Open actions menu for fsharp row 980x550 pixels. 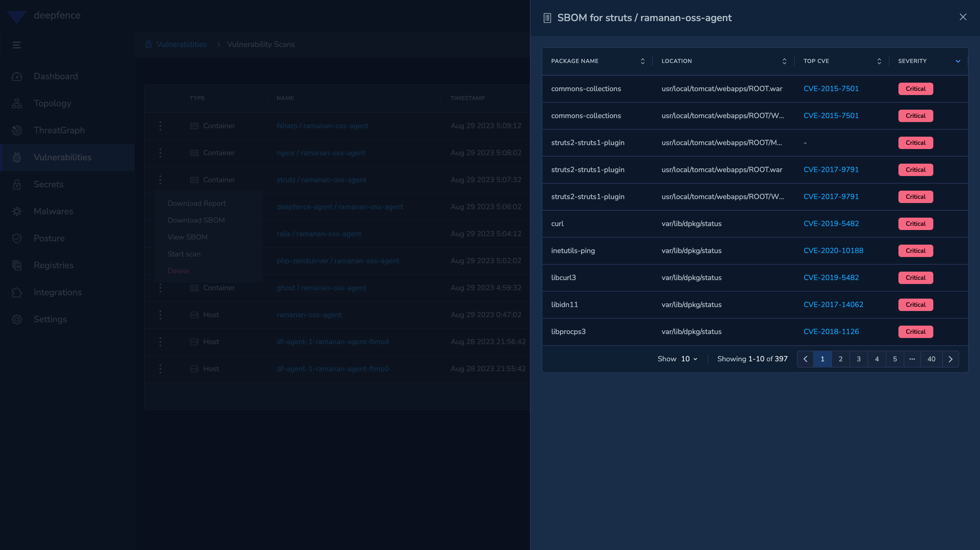(160, 125)
